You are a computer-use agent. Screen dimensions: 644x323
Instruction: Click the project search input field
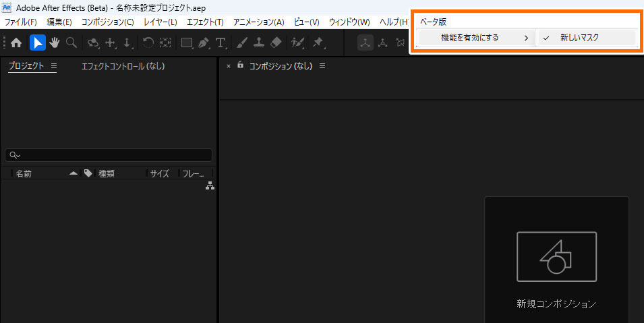coord(111,155)
